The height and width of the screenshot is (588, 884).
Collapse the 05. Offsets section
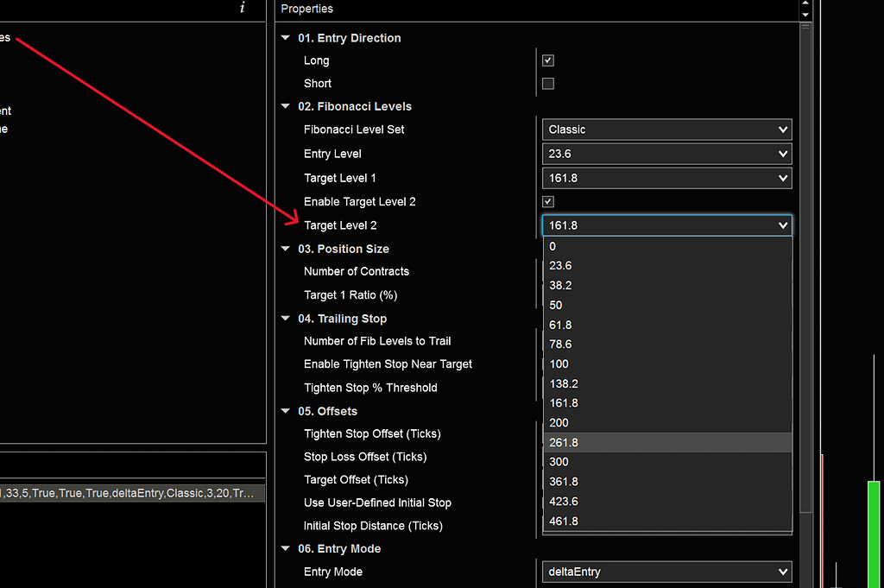point(285,411)
